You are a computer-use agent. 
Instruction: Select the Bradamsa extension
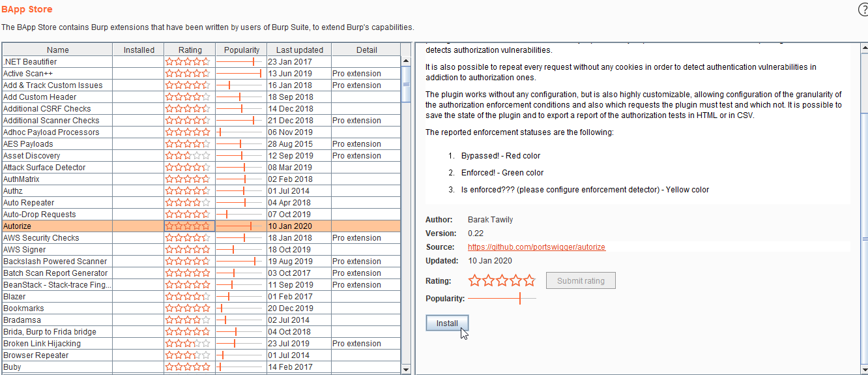tap(201, 320)
